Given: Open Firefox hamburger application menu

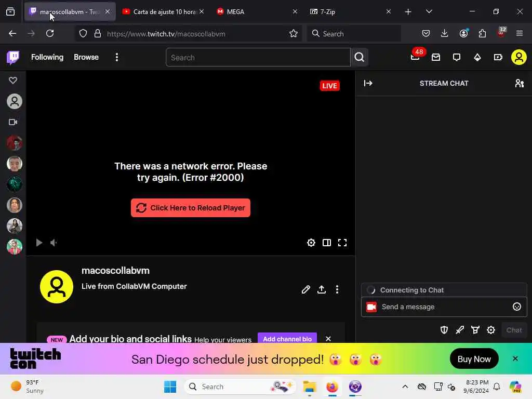Looking at the screenshot, I should [x=520, y=34].
